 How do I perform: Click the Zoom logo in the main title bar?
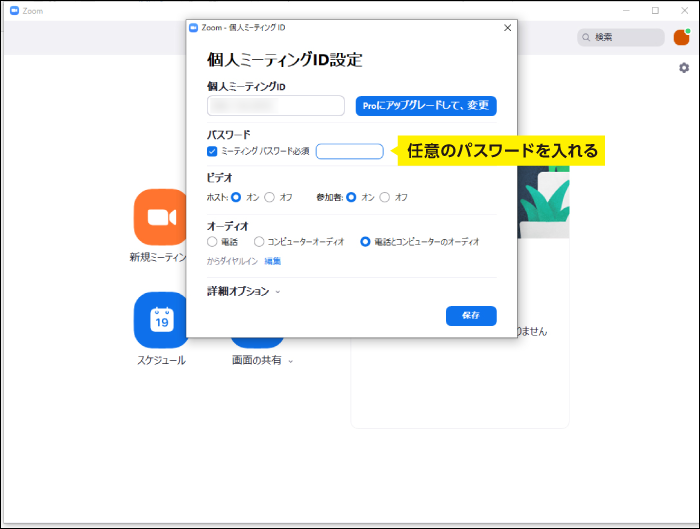coord(15,11)
